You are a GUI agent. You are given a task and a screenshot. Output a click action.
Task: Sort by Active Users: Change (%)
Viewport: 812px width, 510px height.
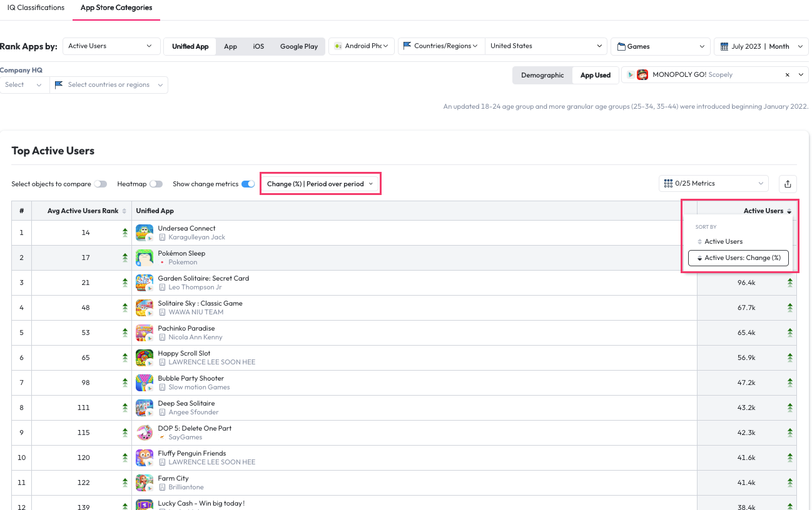tap(738, 258)
